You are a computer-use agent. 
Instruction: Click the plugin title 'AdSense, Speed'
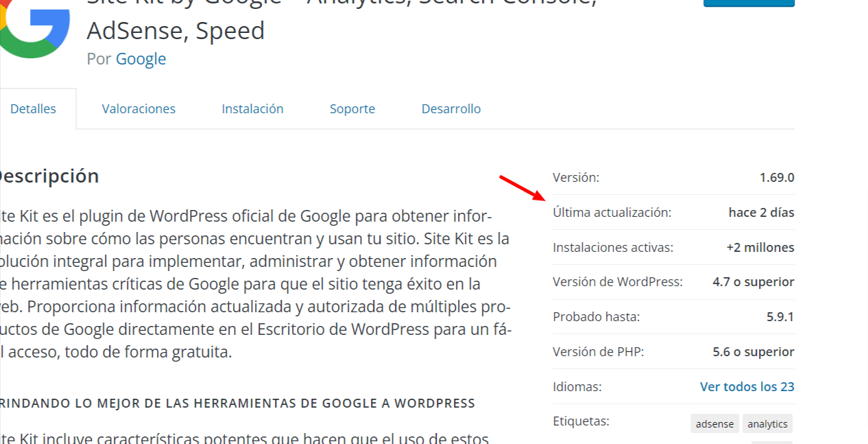tap(176, 31)
